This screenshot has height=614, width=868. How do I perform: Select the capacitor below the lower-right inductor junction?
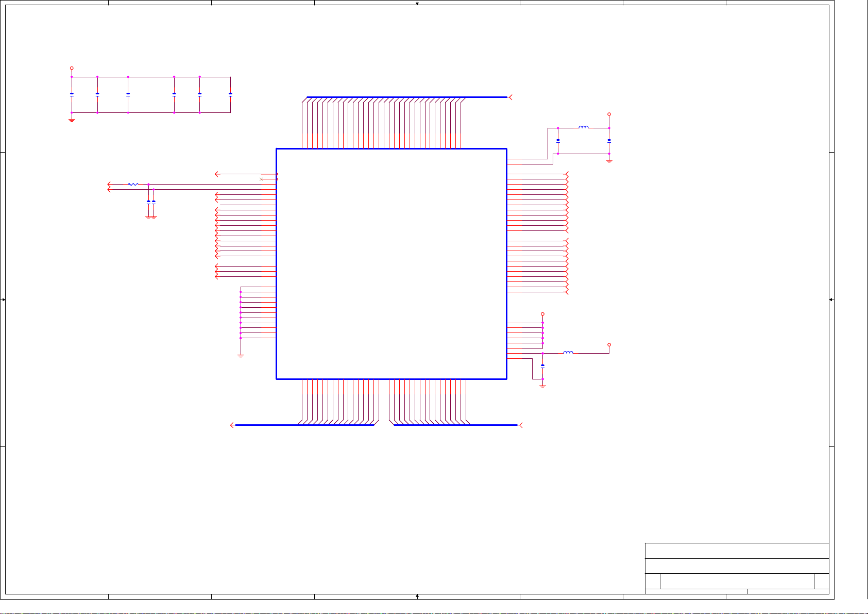pyautogui.click(x=543, y=366)
